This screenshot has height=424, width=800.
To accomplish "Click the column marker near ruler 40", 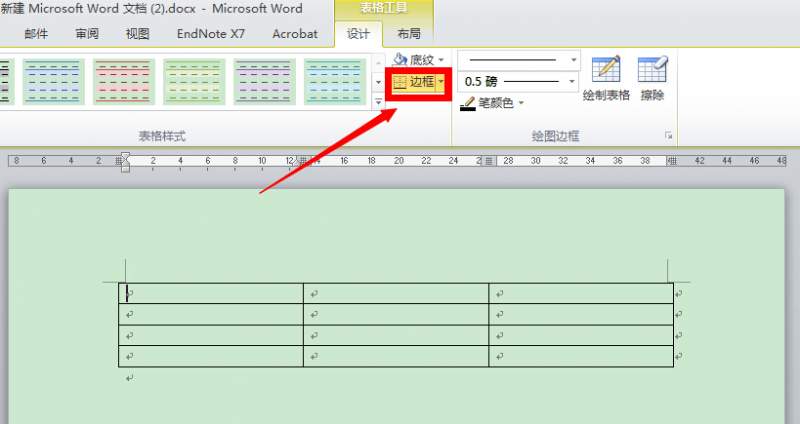I will (672, 161).
